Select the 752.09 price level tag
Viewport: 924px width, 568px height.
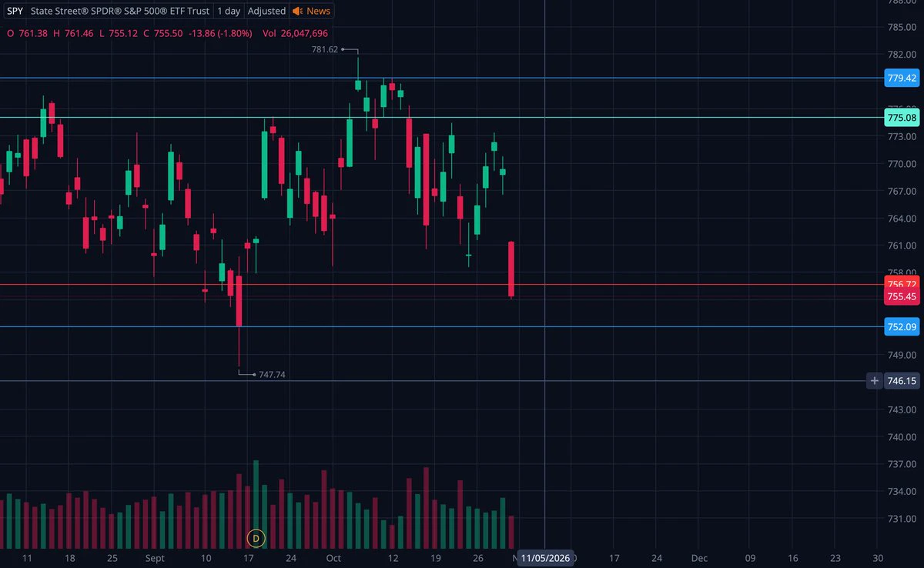pyautogui.click(x=902, y=327)
